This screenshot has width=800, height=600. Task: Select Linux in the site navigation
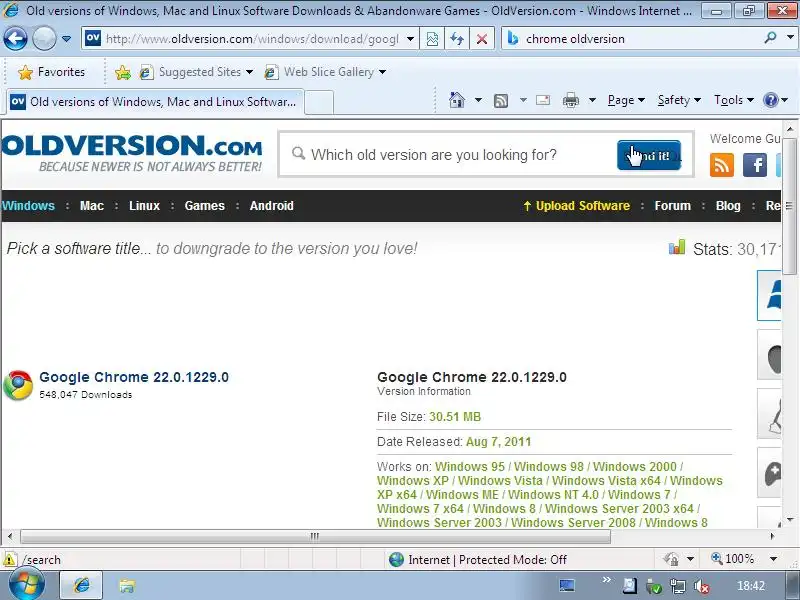coord(144,206)
